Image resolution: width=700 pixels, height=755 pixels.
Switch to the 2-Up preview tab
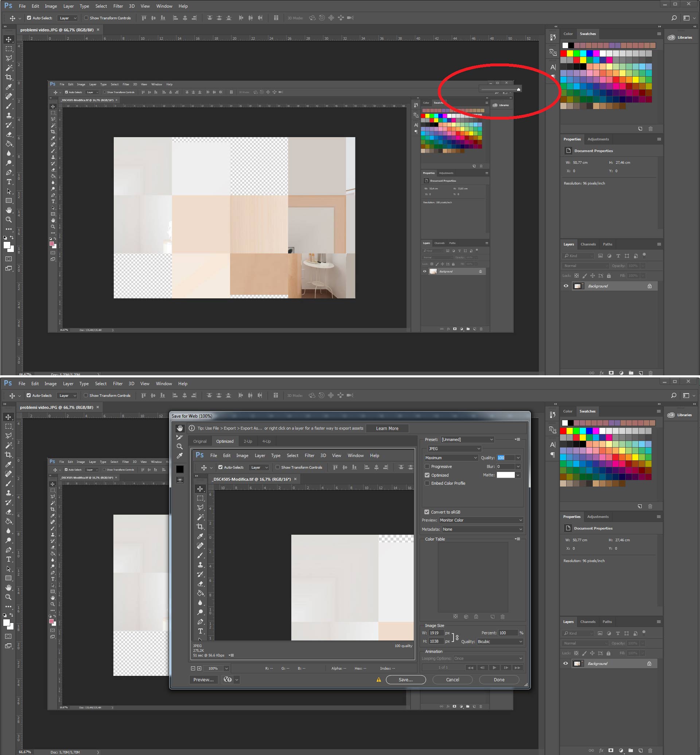pyautogui.click(x=248, y=441)
